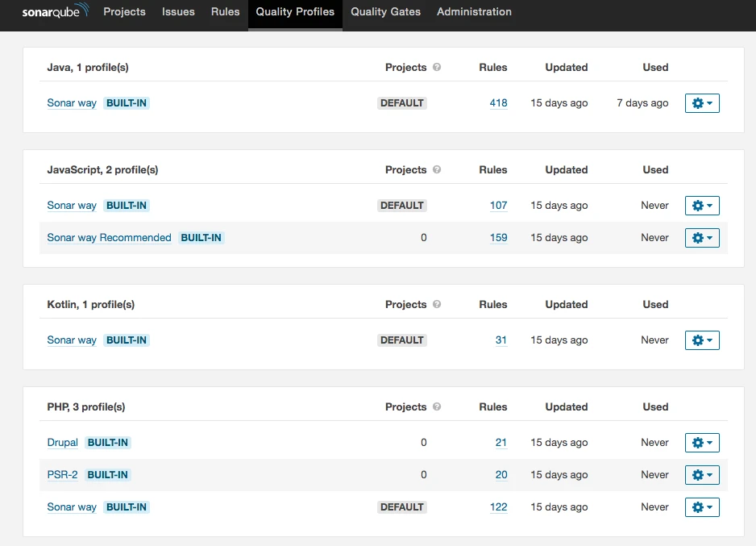The height and width of the screenshot is (546, 756).
Task: Open Kotlin Sonar way actions gear
Action: coord(702,340)
